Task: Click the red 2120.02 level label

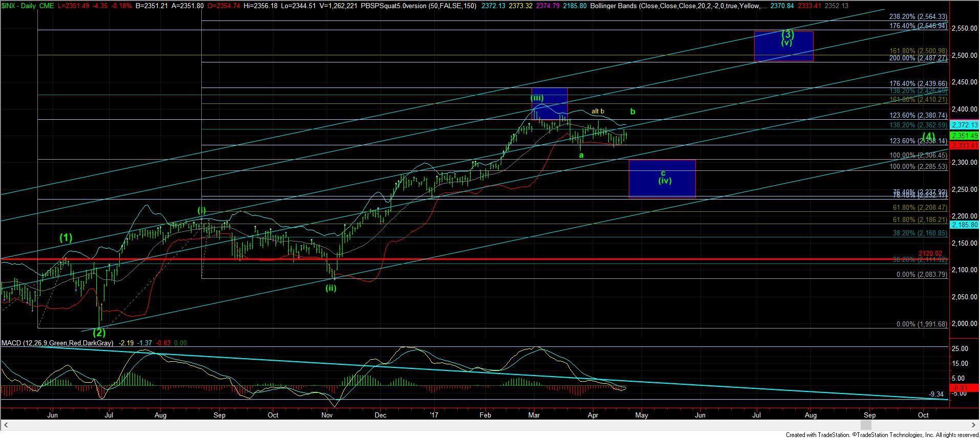Action: (930, 253)
